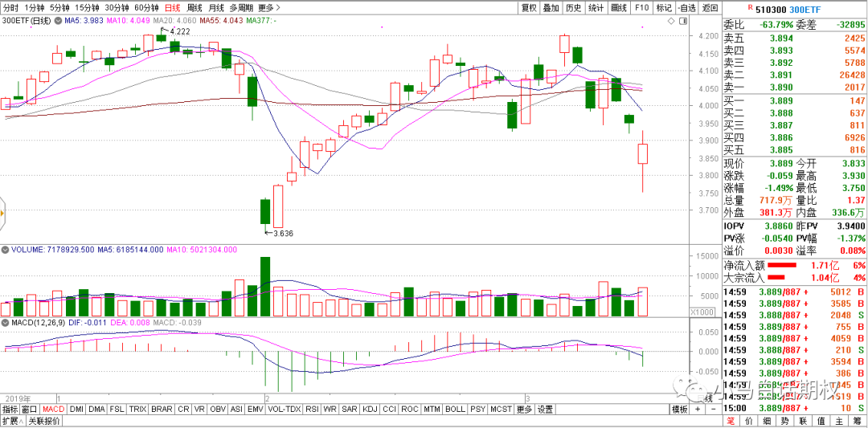Screen dimensions: 868x428
Task: Select the VR indicator tab
Action: pos(199,410)
